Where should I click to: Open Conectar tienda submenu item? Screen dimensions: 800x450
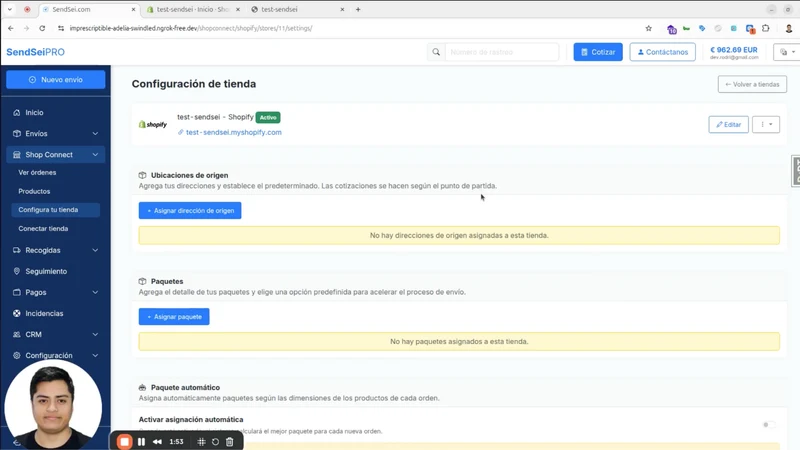[x=43, y=229]
